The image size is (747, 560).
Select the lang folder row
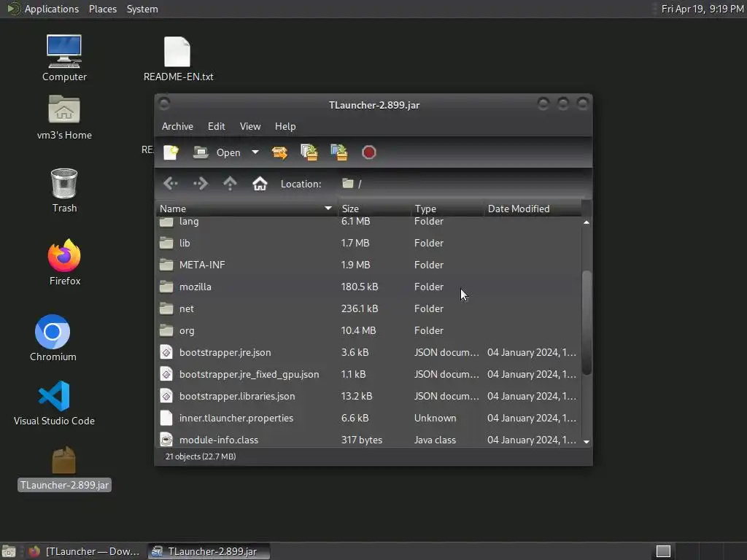(x=368, y=222)
